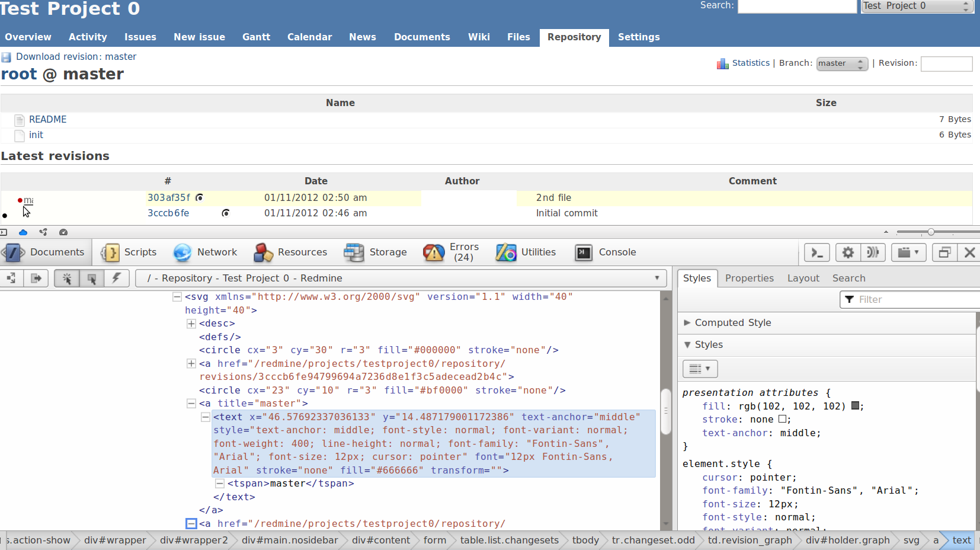
Task: Click the Opera Link cloud icon
Action: 23,232
